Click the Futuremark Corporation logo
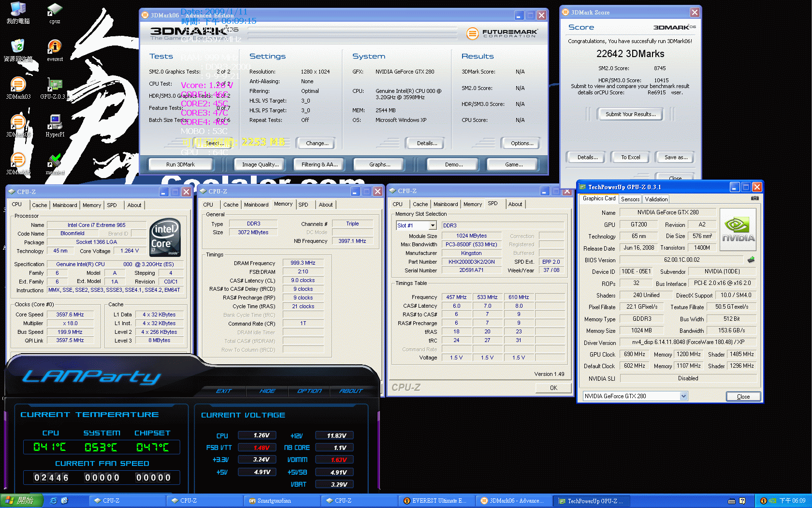Viewport: 812px width, 508px height. (x=502, y=33)
